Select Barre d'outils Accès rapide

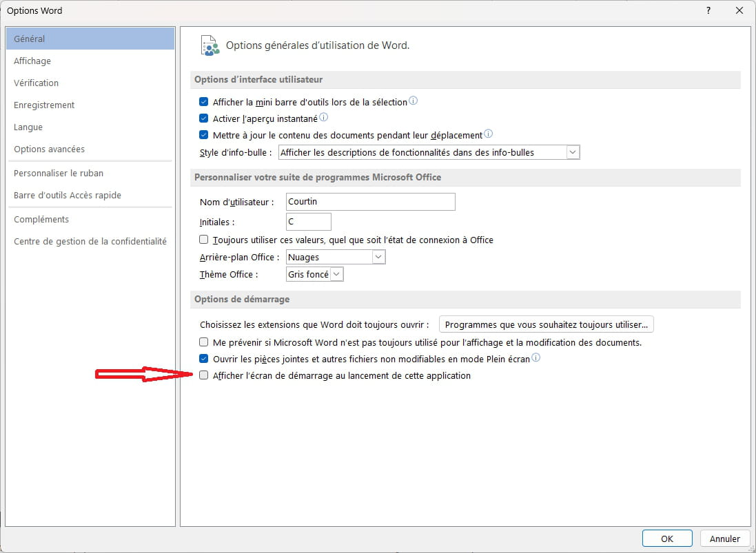[90, 195]
